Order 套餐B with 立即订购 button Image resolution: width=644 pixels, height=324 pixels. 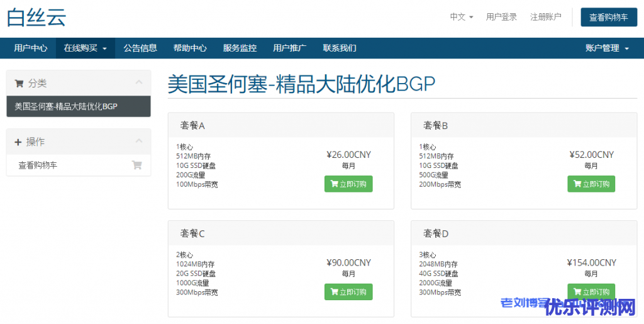tap(591, 184)
